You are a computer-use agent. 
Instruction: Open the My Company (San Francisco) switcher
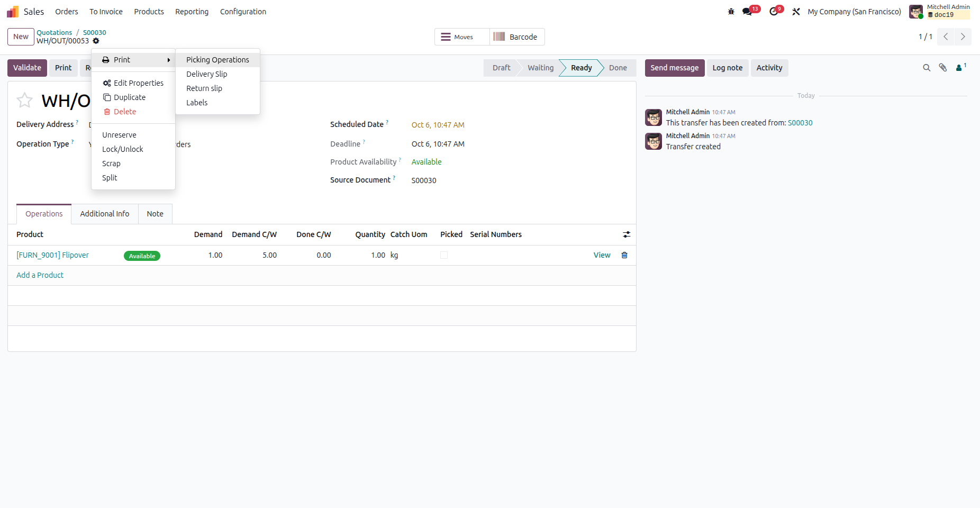click(x=854, y=12)
